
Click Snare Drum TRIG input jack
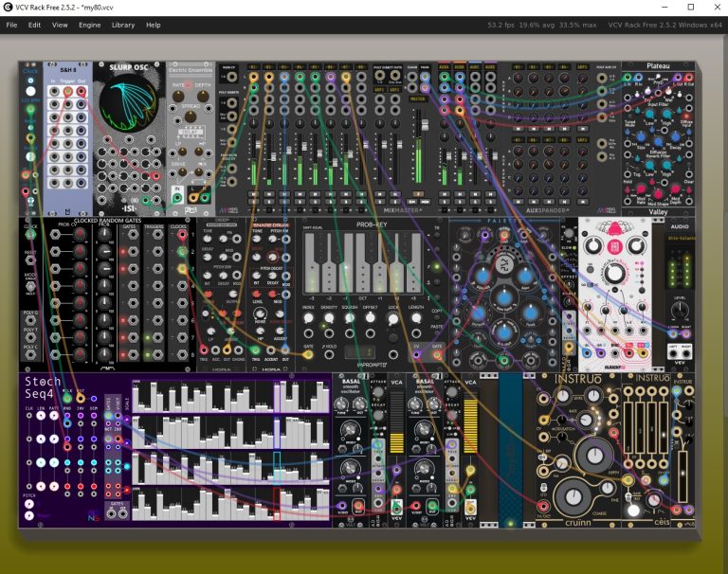255,350
